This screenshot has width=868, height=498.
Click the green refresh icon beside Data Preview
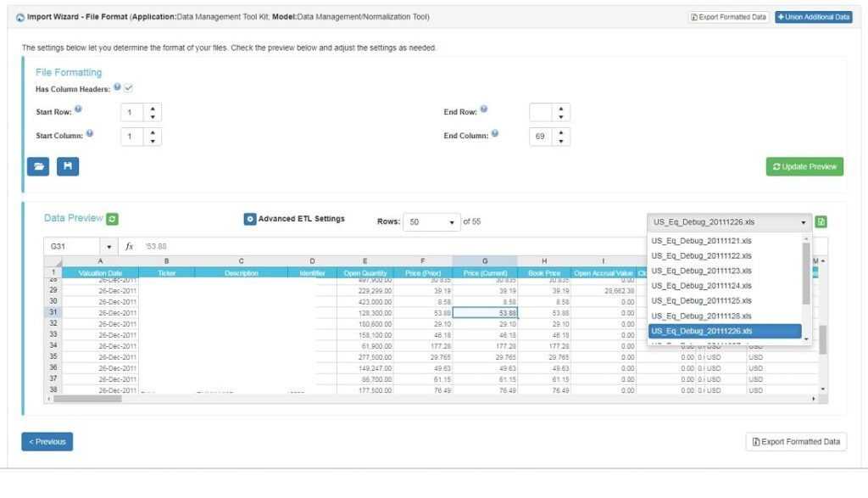click(x=113, y=219)
